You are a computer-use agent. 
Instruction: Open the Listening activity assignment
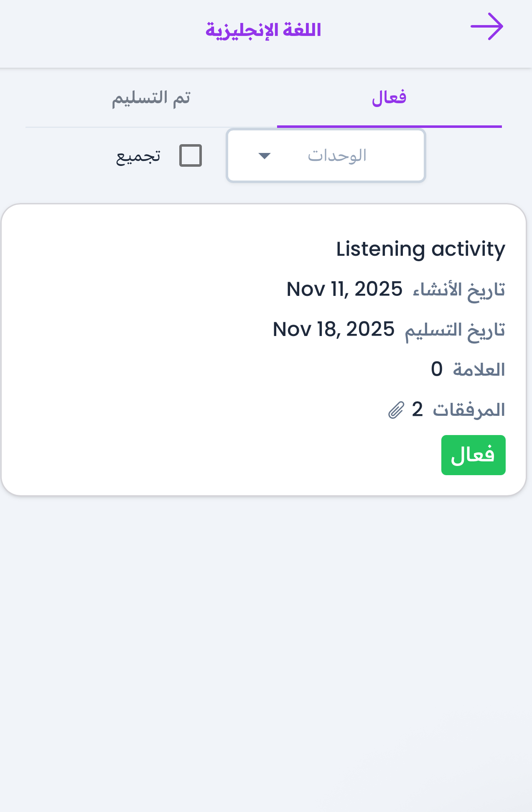click(x=420, y=249)
